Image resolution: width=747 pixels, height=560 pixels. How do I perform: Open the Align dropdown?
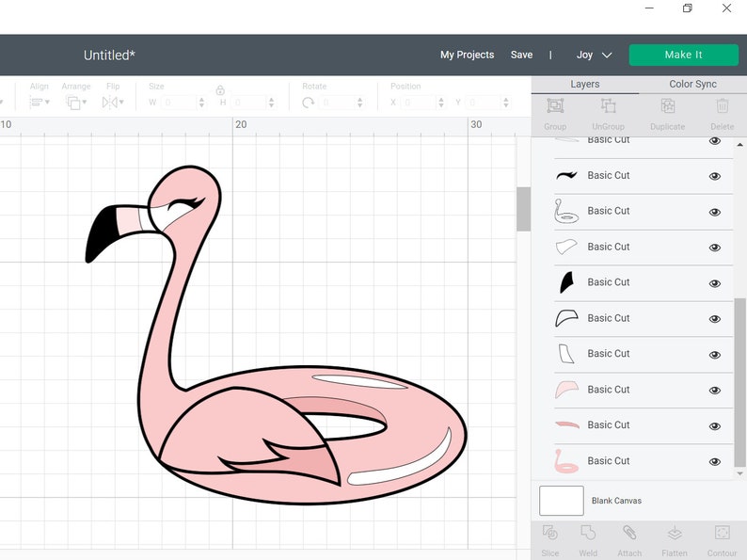[40, 102]
